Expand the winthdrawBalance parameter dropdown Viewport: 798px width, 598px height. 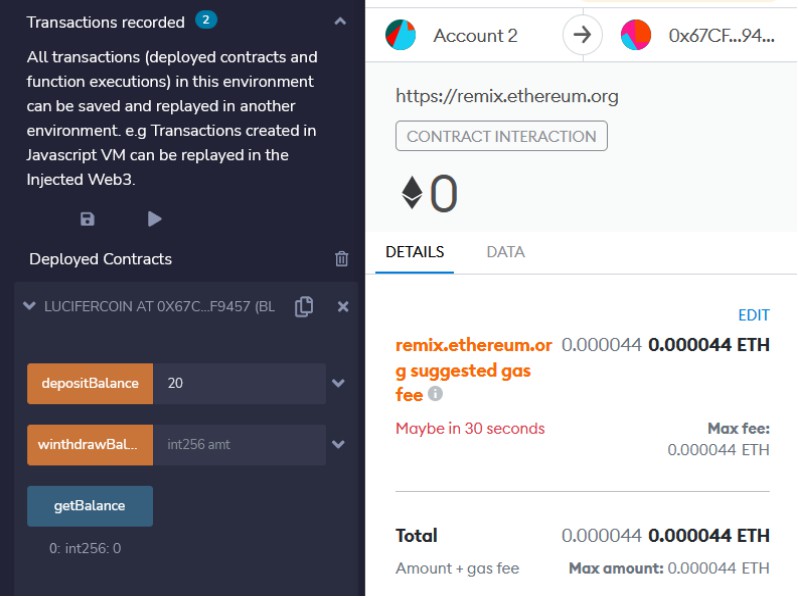tap(338, 444)
